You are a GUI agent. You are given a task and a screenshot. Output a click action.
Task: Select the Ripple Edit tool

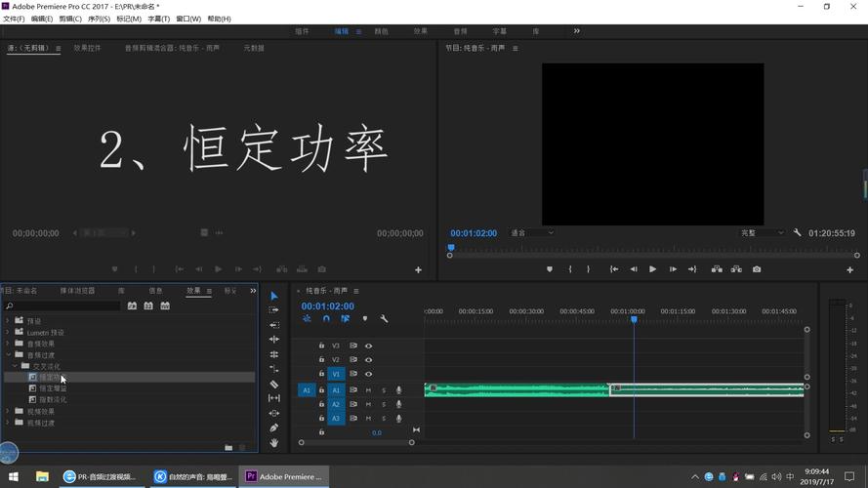[274, 340]
